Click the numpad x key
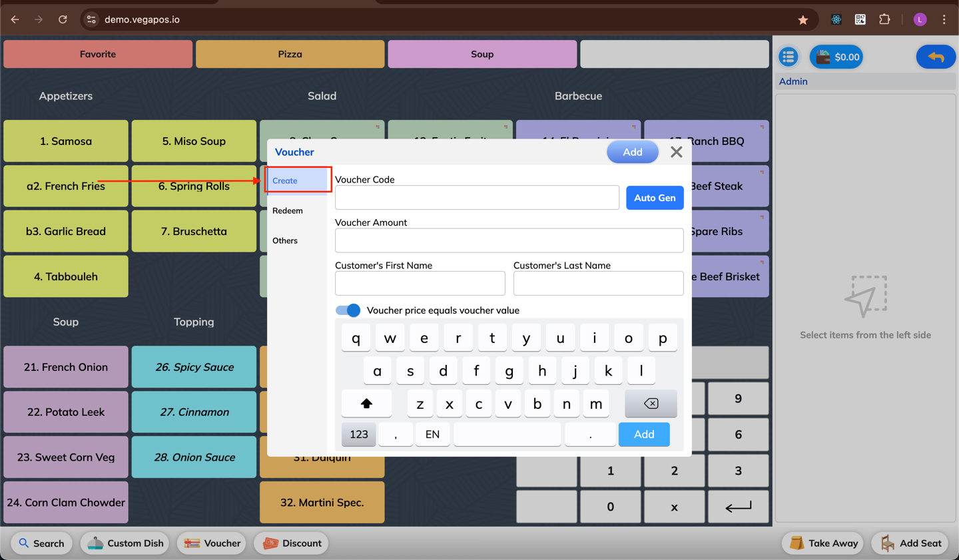The height and width of the screenshot is (560, 959). pyautogui.click(x=674, y=507)
